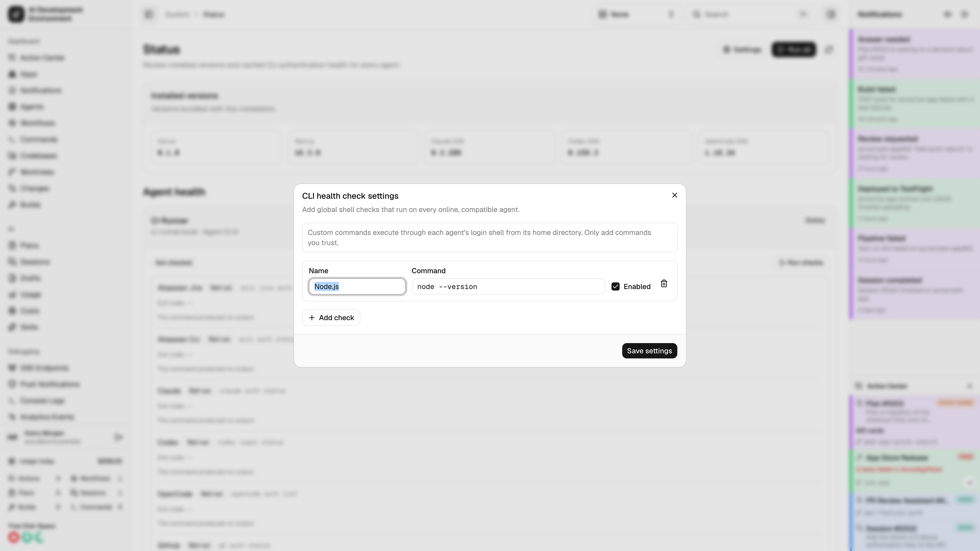This screenshot has height=551, width=980.
Task: Focus the Name field containing Node.js
Action: click(357, 286)
